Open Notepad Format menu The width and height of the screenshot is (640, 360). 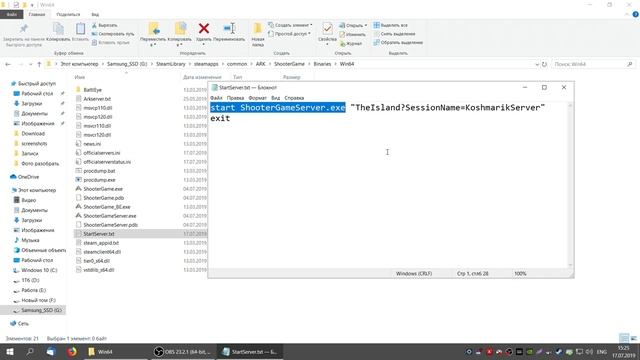pos(258,98)
